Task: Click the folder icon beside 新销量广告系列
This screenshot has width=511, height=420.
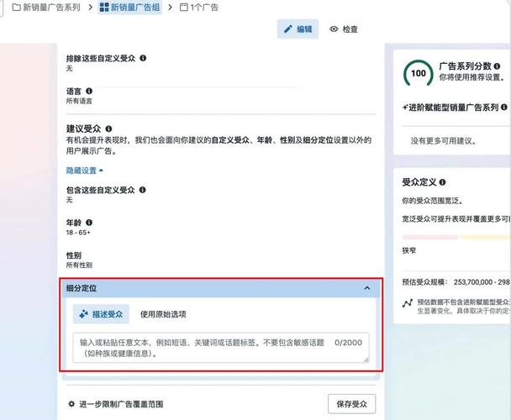Action: pos(16,8)
